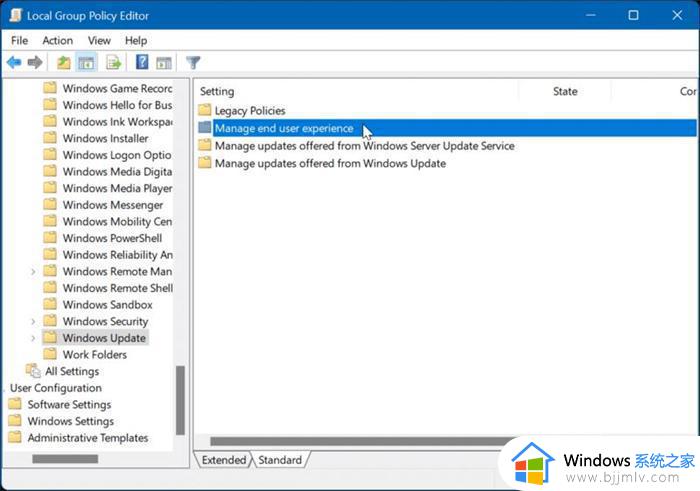Select the User Configuration tree node

pyautogui.click(x=56, y=387)
